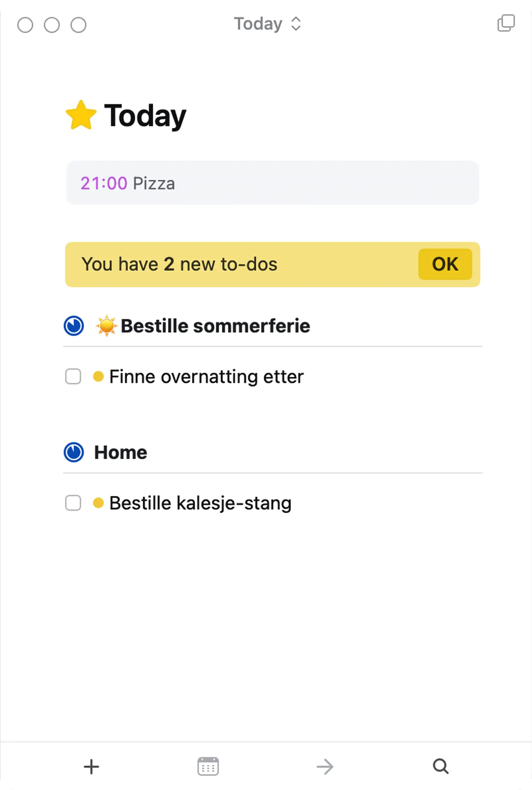Screen dimensions: 532x790
Task: Click the new window icon in title bar
Action: click(506, 23)
